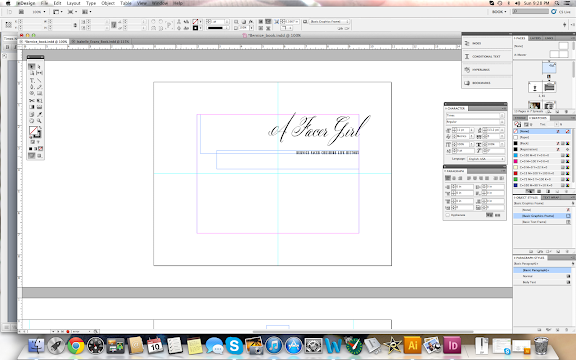Select the red color swatch
The image size is (576, 360).
tap(542, 173)
